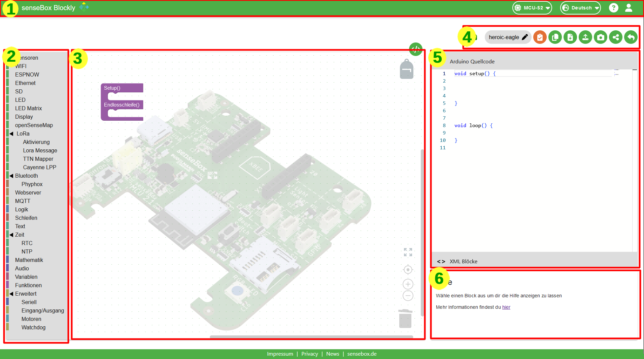This screenshot has width=644, height=359.
Task: Zoom in the workspace with plus
Action: point(408,284)
